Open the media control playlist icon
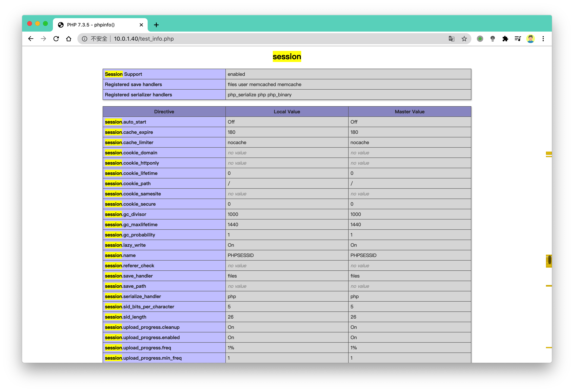 [518, 39]
